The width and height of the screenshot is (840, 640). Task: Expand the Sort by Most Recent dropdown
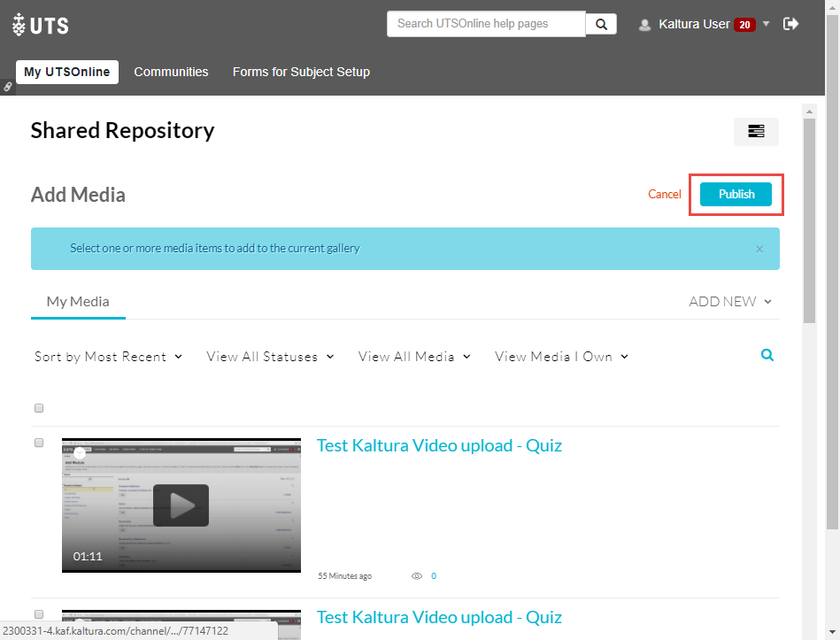[108, 357]
